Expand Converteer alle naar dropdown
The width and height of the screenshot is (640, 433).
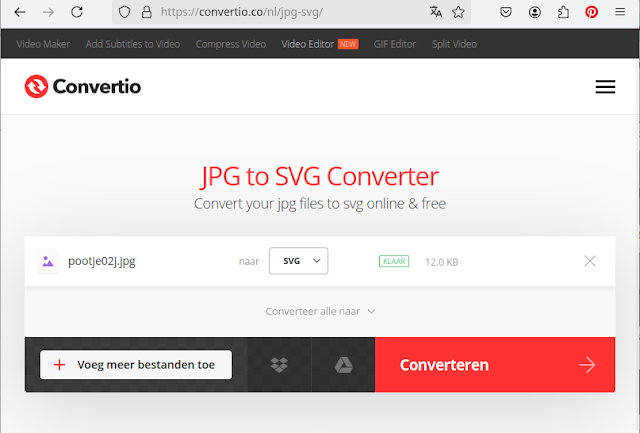click(320, 311)
